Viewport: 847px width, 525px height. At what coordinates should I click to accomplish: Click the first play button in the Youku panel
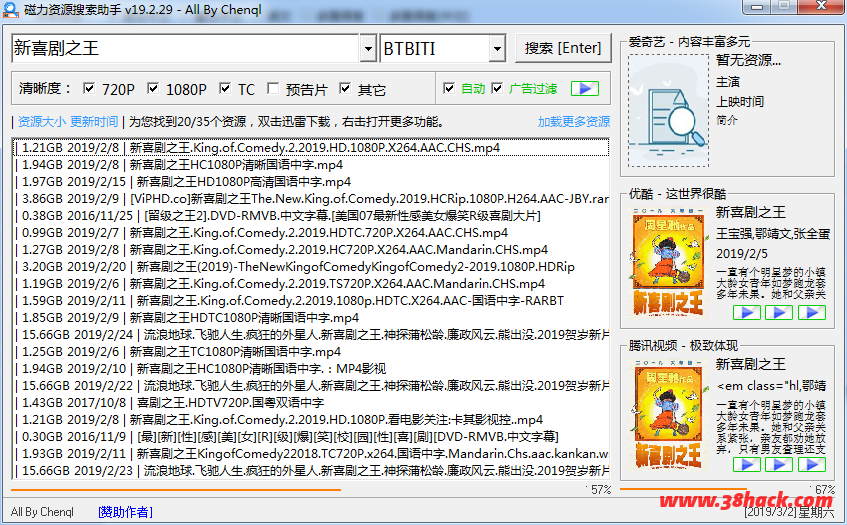(x=747, y=312)
